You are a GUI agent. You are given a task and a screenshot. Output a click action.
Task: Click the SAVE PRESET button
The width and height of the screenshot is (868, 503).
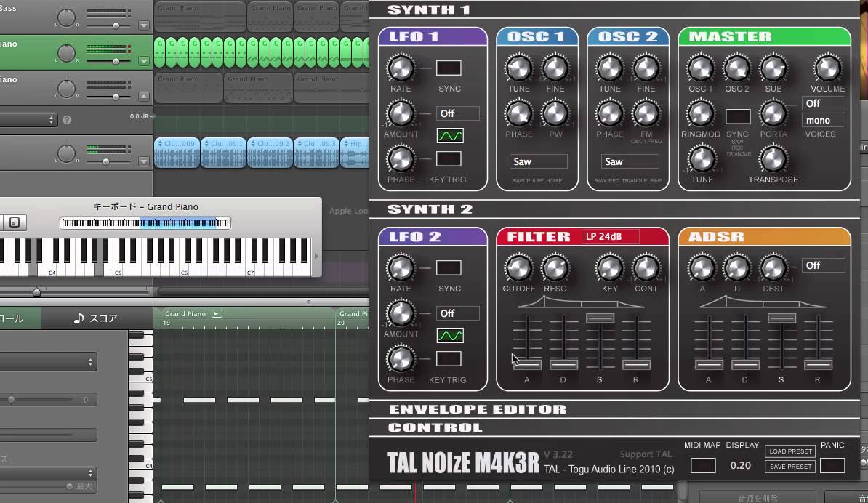click(790, 467)
